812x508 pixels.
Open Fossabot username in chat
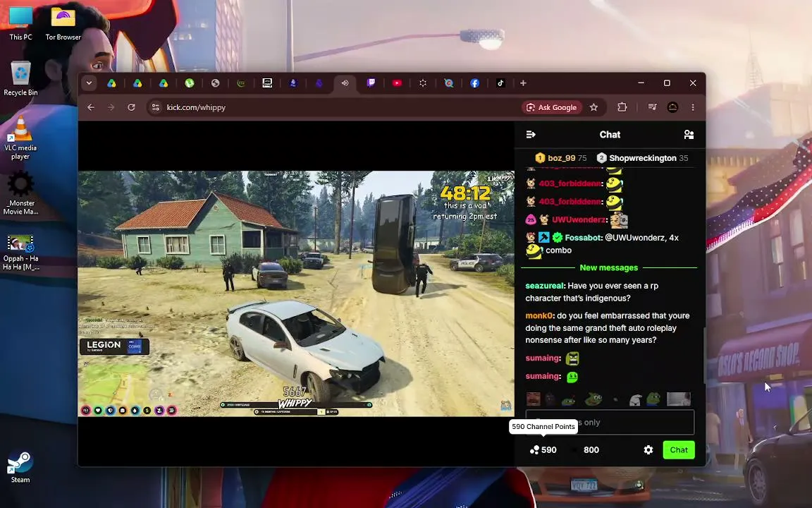pos(584,238)
